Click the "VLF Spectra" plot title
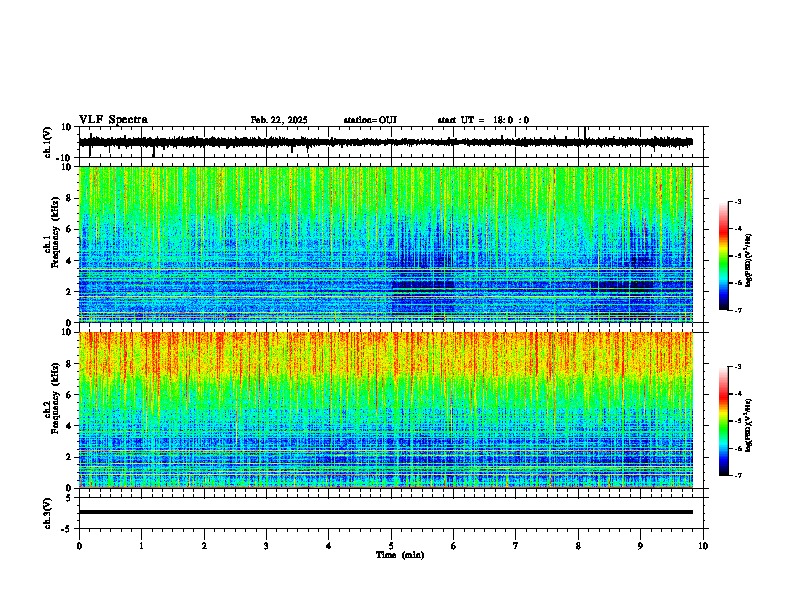 pyautogui.click(x=113, y=120)
